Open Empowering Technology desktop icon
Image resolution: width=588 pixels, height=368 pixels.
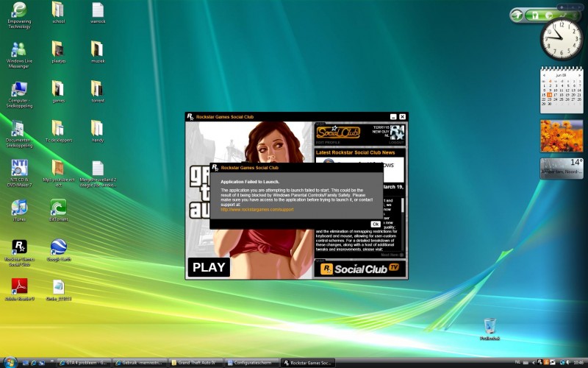(19, 15)
